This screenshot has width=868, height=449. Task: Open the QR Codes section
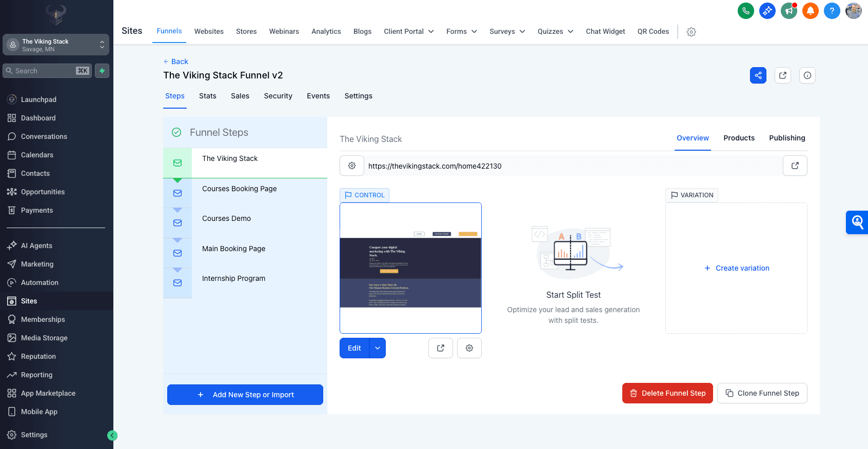click(653, 31)
